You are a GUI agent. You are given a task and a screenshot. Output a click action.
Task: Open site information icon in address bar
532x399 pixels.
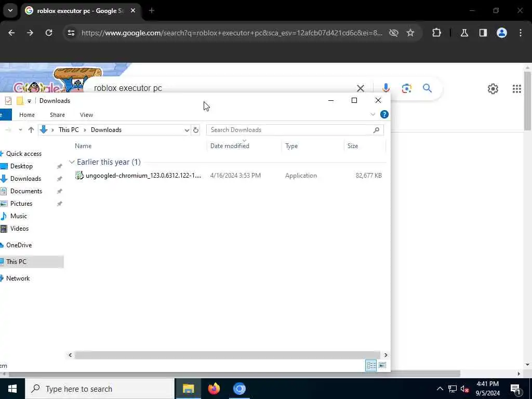tap(71, 33)
